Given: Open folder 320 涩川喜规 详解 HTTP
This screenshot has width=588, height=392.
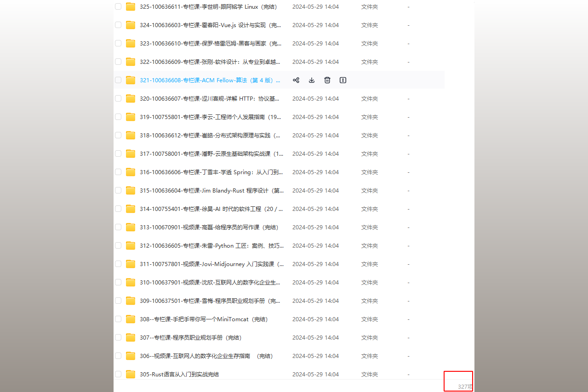Looking at the screenshot, I should (210, 98).
